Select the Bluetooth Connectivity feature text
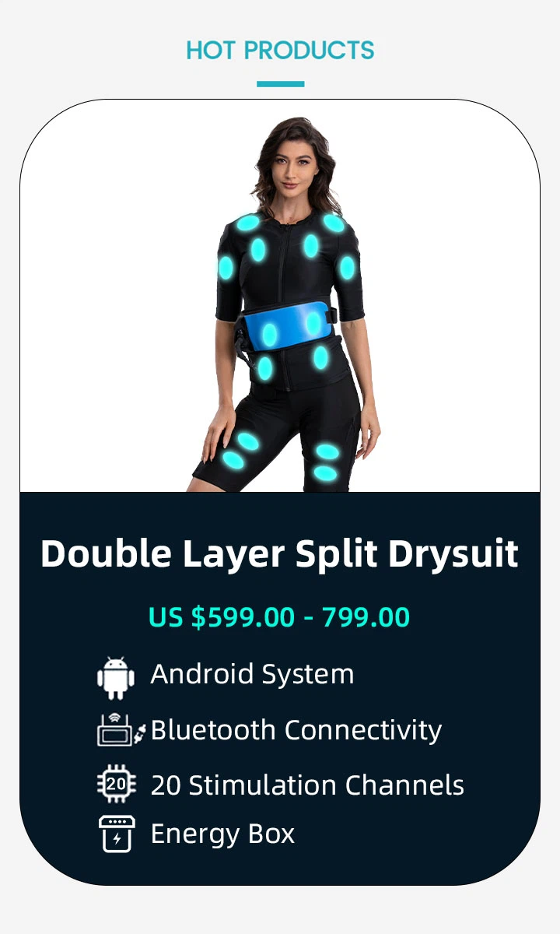 [296, 730]
